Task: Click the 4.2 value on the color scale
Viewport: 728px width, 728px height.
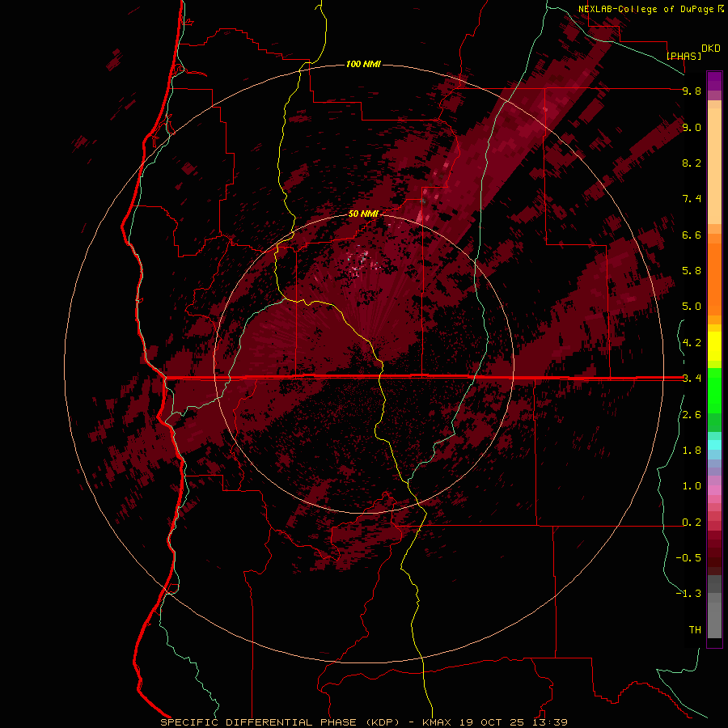Action: [692, 343]
